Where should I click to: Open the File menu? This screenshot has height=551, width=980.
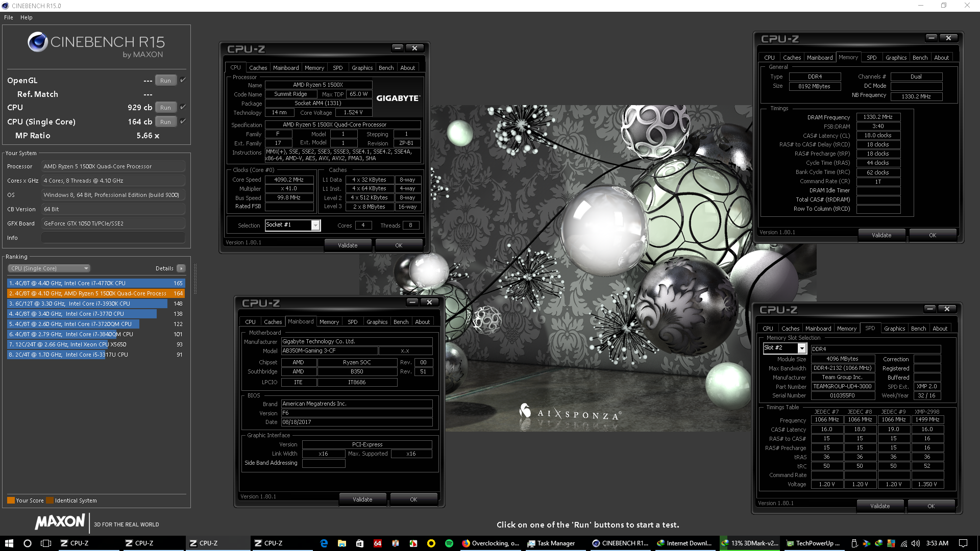(x=9, y=17)
